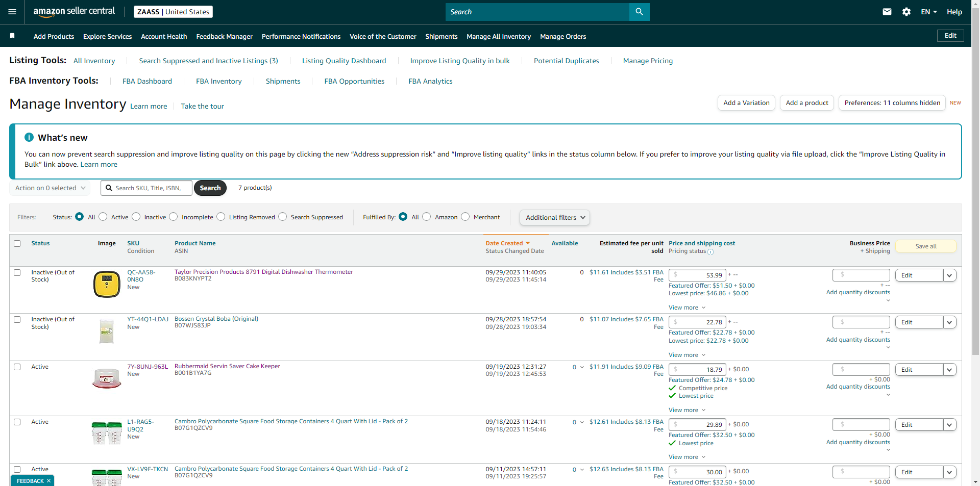Click the Search SKU, Title, ISBN field

click(x=146, y=188)
